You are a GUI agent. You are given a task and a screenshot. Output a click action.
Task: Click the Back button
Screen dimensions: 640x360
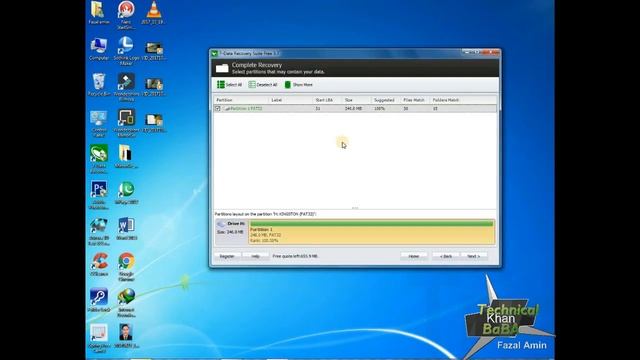click(x=446, y=256)
